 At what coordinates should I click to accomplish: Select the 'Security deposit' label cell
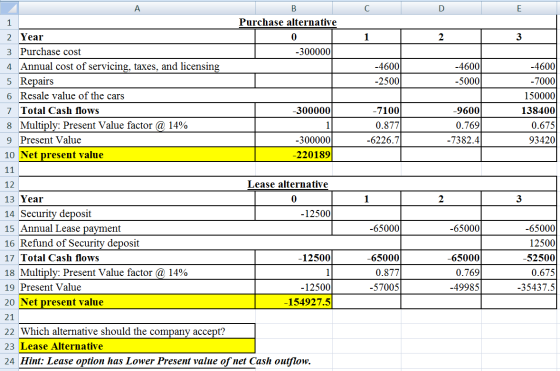tap(137, 214)
